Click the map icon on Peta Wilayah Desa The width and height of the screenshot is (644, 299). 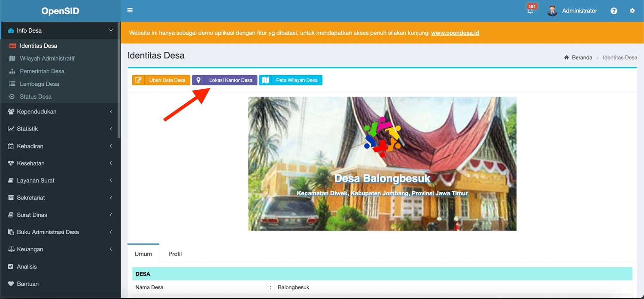pos(265,80)
